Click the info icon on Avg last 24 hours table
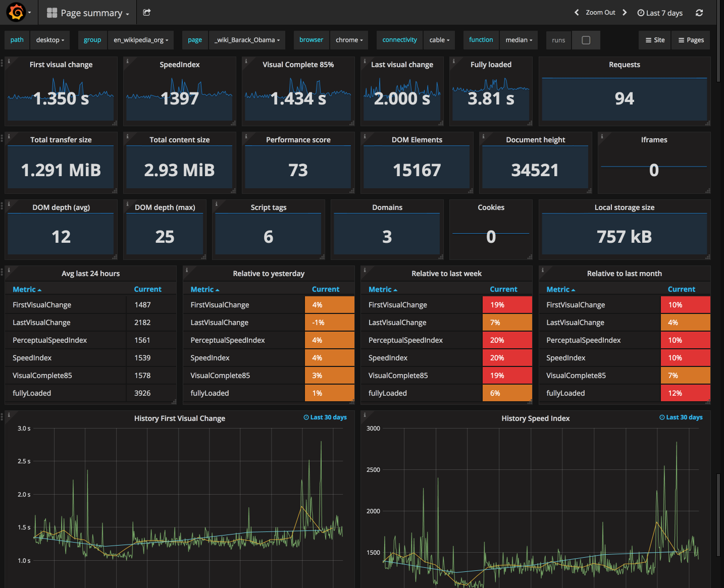The width and height of the screenshot is (724, 588). (9, 270)
